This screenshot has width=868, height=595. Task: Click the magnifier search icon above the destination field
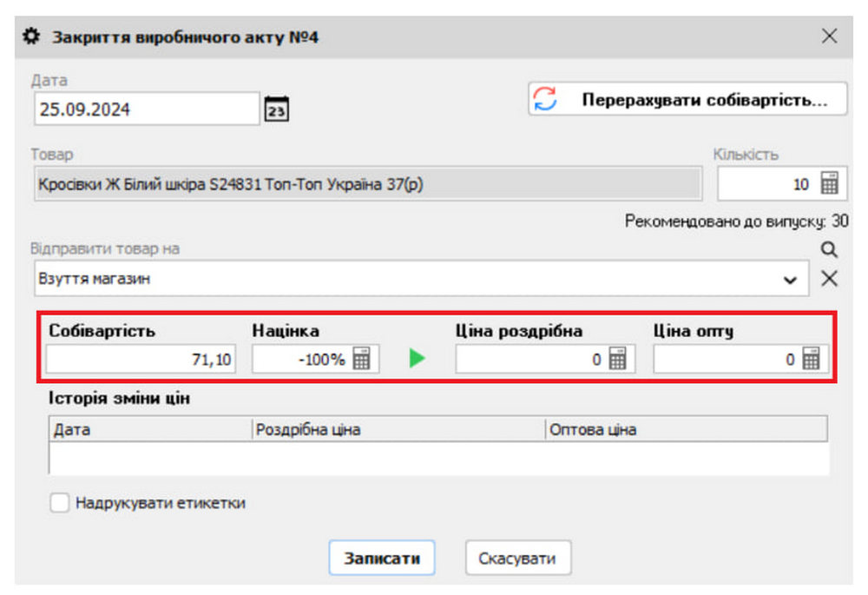click(x=828, y=249)
